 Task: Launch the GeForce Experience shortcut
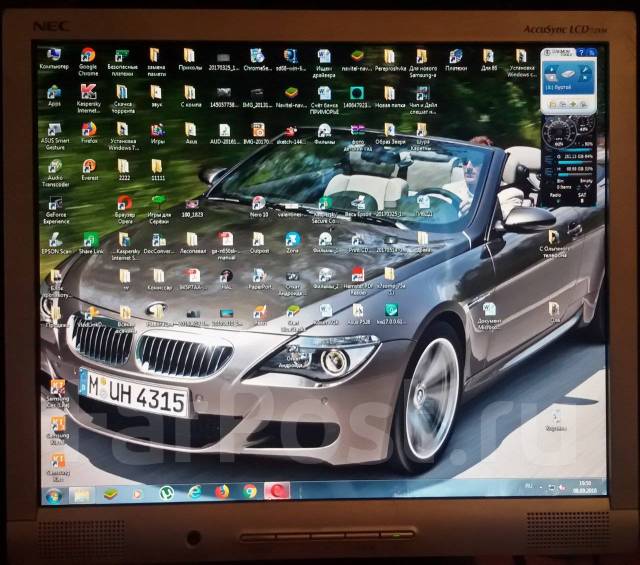pyautogui.click(x=57, y=203)
